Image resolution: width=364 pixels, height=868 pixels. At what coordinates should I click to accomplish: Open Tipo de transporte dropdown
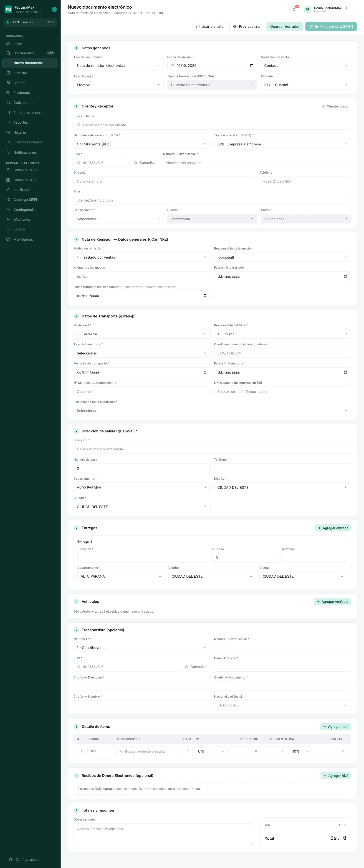pyautogui.click(x=142, y=353)
